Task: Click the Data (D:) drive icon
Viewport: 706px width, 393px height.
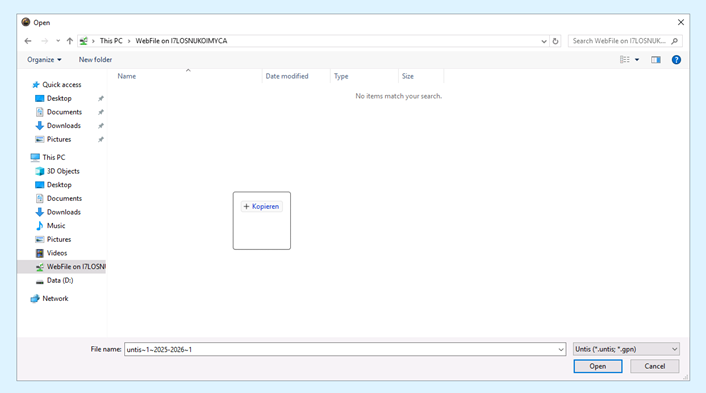Action: click(40, 281)
